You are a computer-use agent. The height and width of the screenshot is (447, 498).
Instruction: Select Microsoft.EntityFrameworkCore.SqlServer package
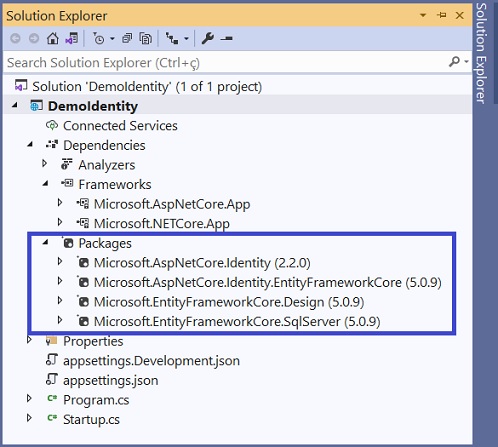point(237,321)
